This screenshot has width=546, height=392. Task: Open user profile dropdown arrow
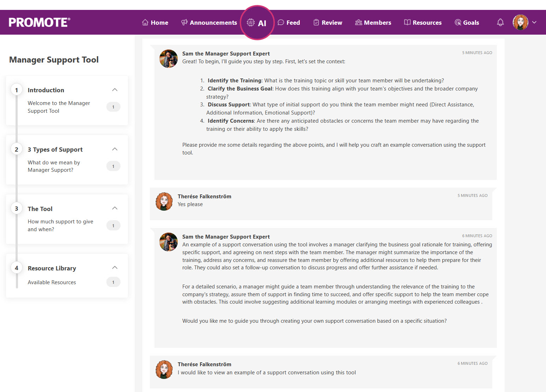point(534,22)
